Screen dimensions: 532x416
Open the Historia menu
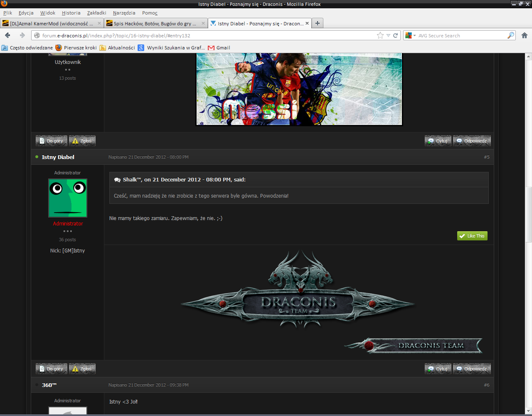[x=71, y=13]
